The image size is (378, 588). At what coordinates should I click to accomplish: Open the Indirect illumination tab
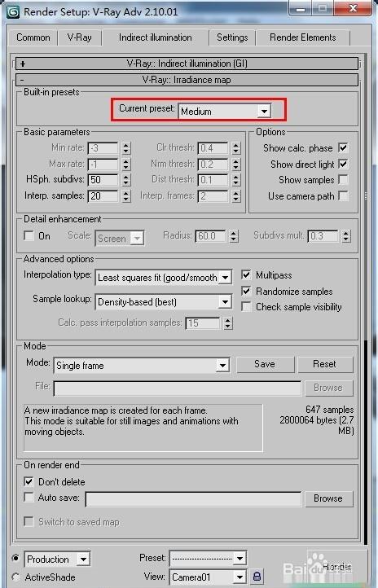click(156, 37)
